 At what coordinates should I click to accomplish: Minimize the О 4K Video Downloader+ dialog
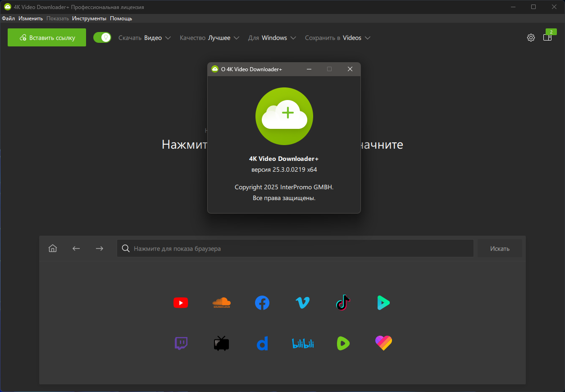309,69
